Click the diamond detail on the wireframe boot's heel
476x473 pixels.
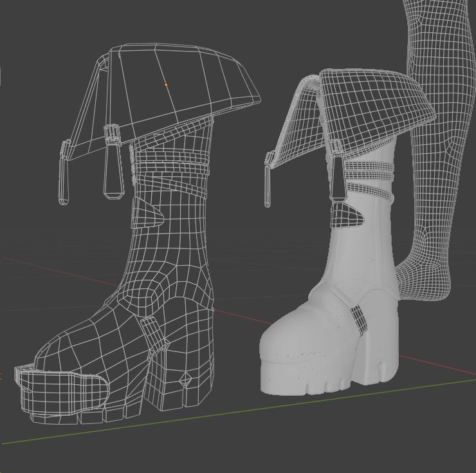(185, 380)
